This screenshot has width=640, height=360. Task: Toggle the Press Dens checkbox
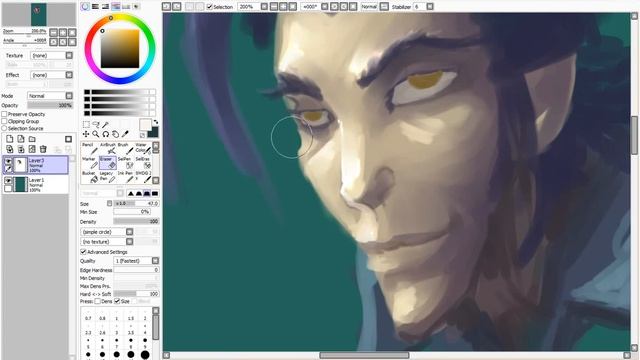[x=98, y=301]
